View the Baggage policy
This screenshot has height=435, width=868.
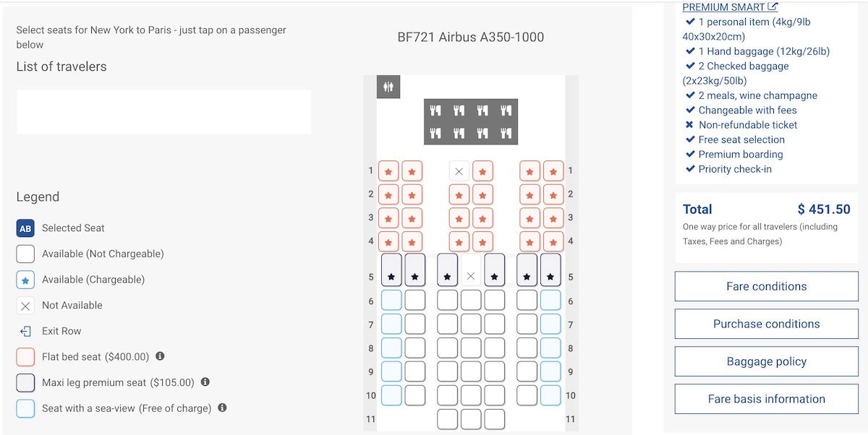pyautogui.click(x=767, y=361)
